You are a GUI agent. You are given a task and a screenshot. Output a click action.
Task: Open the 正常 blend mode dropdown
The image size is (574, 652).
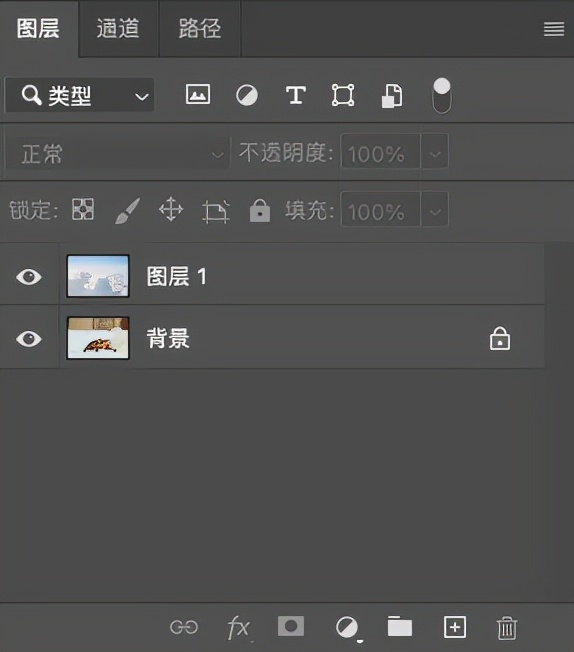(118, 153)
